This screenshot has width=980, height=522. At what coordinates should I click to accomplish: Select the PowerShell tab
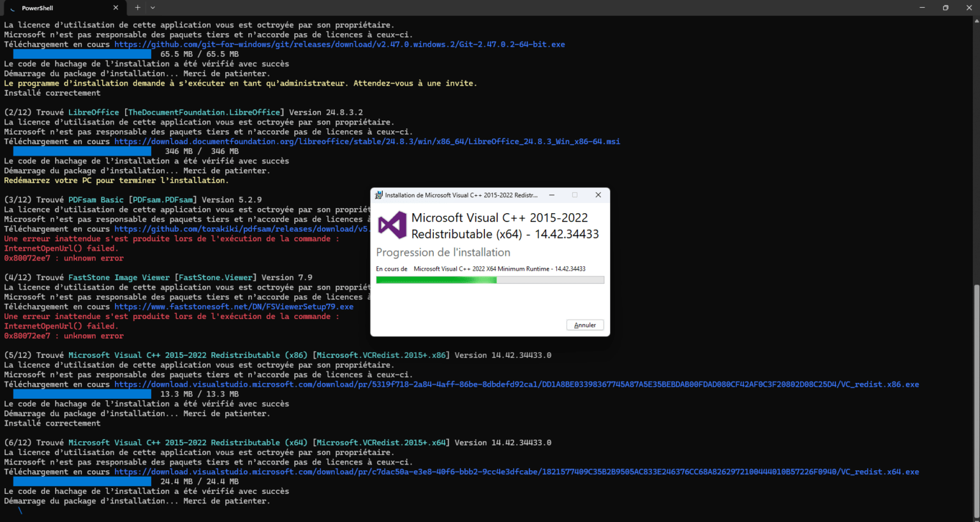point(57,8)
